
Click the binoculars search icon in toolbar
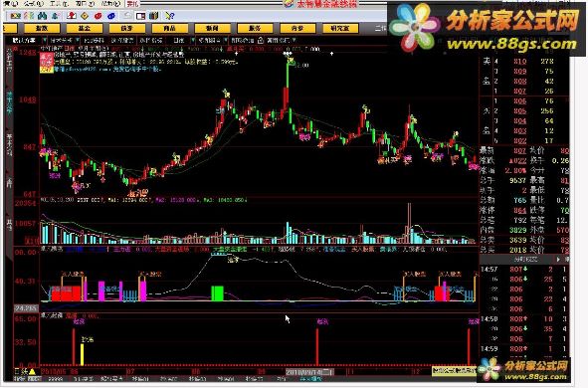(42, 16)
